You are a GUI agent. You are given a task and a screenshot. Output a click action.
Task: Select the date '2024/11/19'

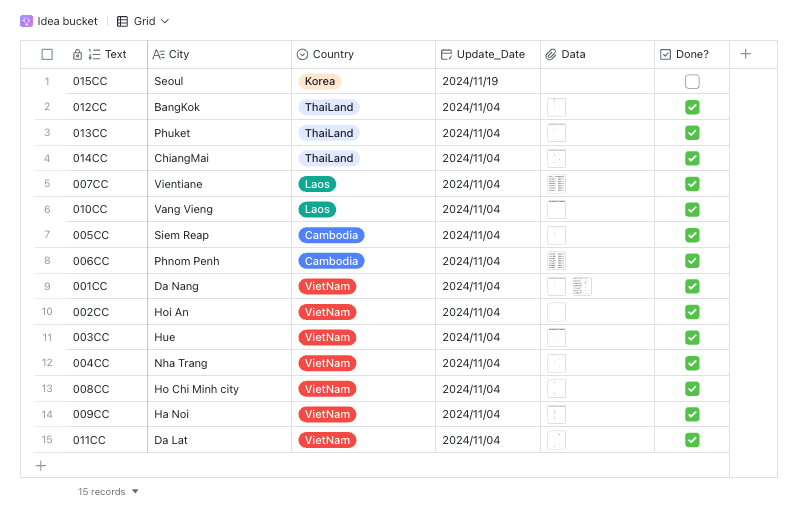click(x=488, y=81)
